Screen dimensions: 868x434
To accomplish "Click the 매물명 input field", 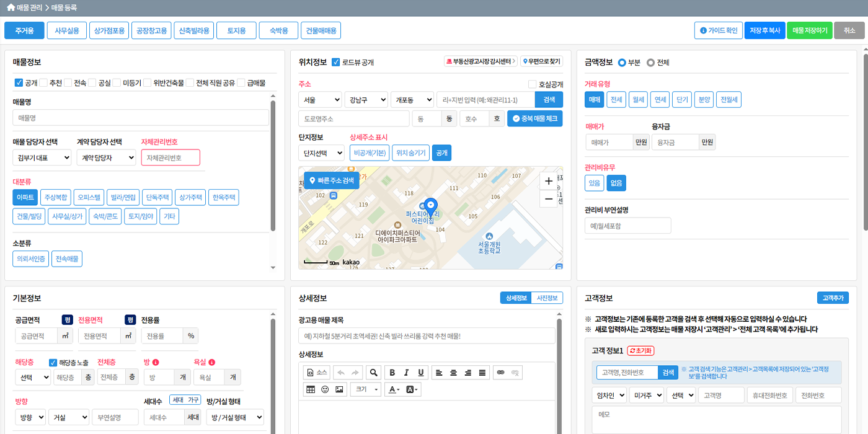I will [x=141, y=118].
